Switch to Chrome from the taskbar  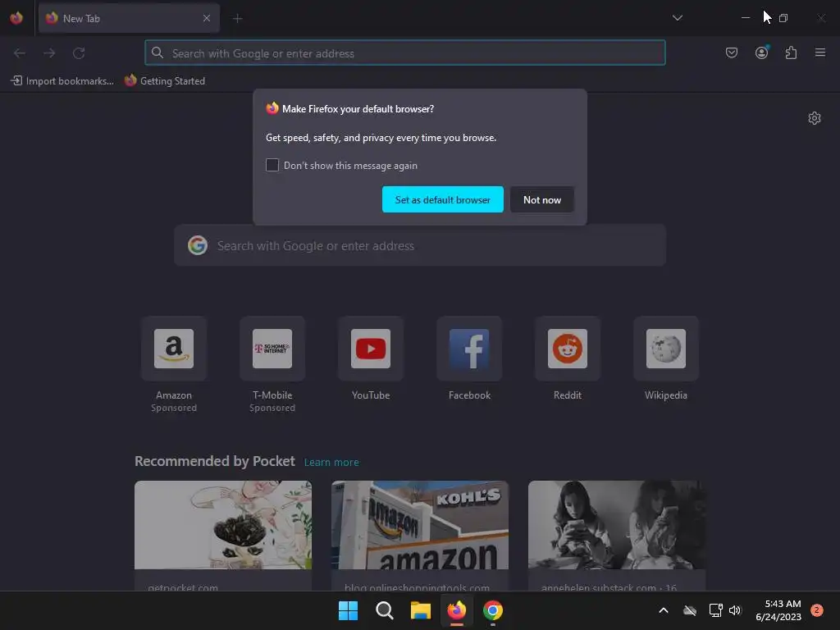coord(493,610)
